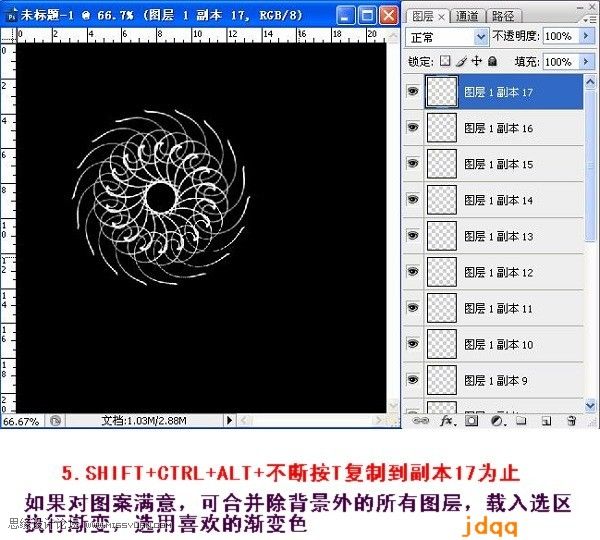Image resolution: width=600 pixels, height=540 pixels.
Task: Close the 未标题-1 document window
Action: [x=388, y=16]
